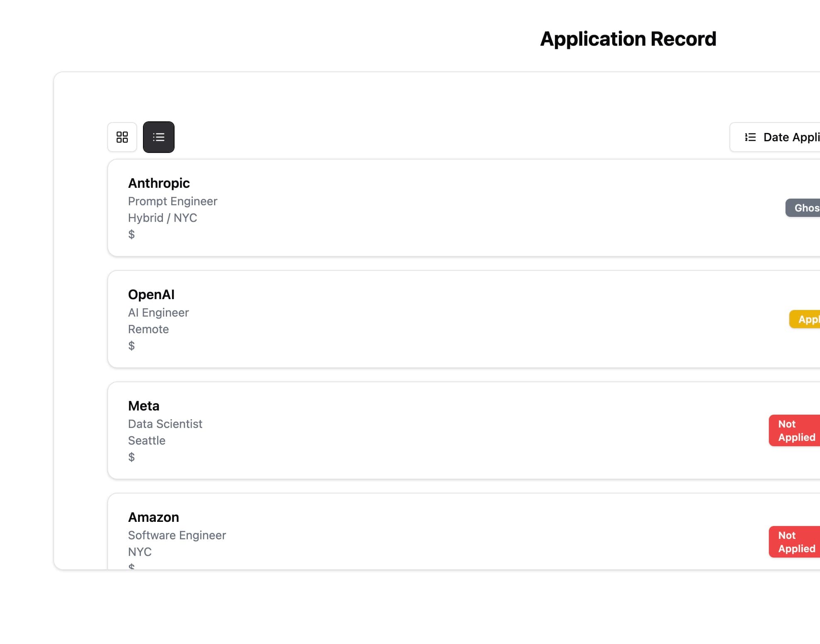Click the Prompt Engineer job title
Image resolution: width=820 pixels, height=644 pixels.
tap(172, 201)
